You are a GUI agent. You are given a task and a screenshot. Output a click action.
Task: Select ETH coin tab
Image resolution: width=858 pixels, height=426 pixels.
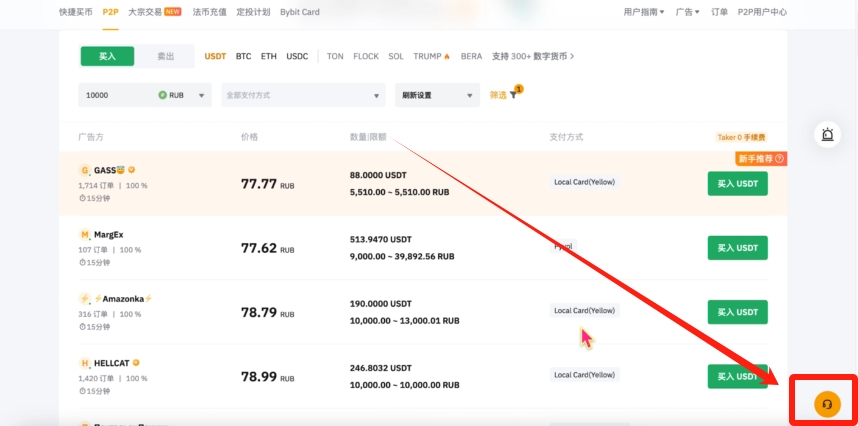point(269,56)
